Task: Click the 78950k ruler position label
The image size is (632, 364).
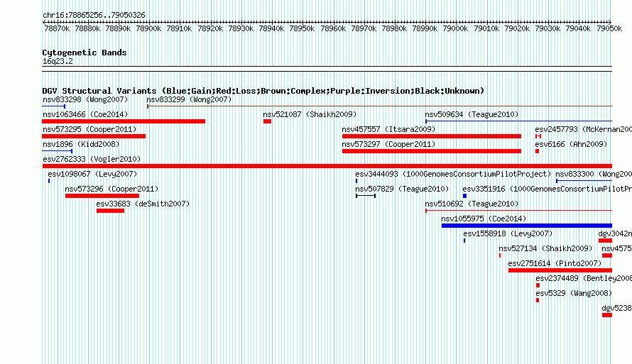Action: [302, 28]
